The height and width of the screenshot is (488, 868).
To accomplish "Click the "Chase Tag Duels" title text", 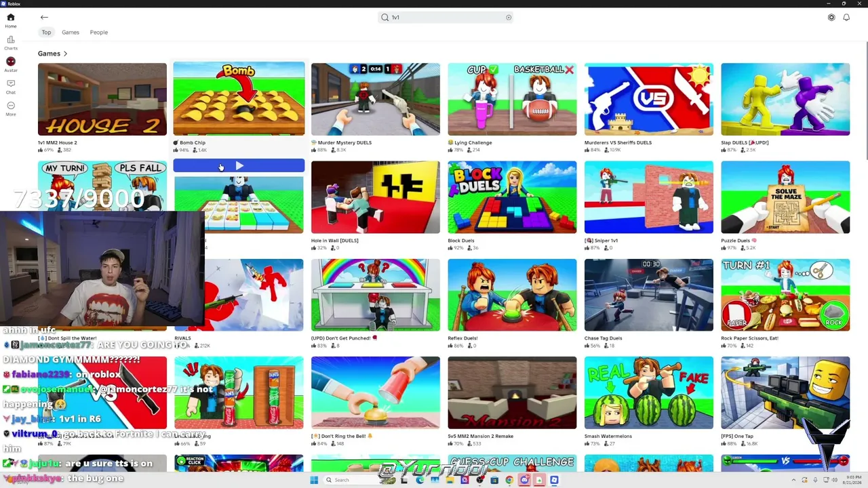I will (x=603, y=338).
